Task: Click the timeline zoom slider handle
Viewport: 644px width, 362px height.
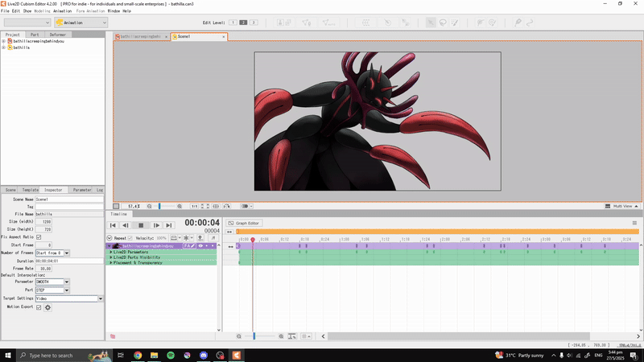Action: click(254, 336)
